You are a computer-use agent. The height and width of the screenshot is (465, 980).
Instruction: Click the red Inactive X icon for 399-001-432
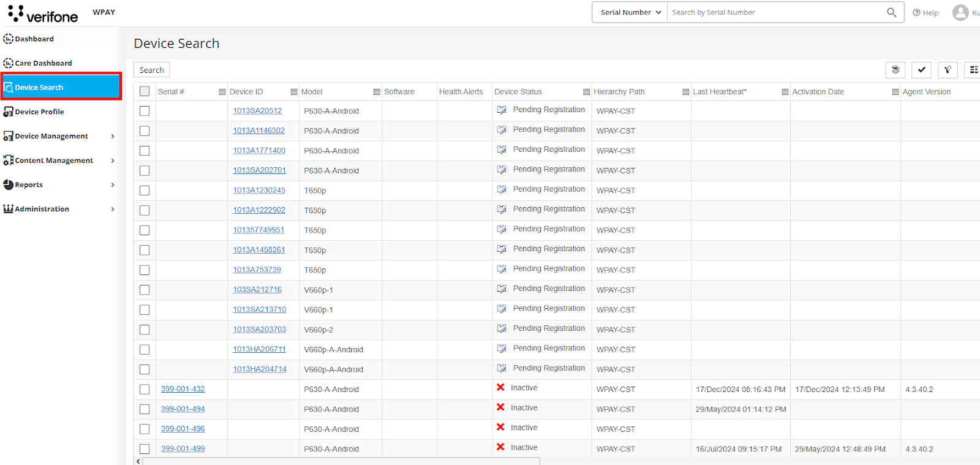click(500, 387)
